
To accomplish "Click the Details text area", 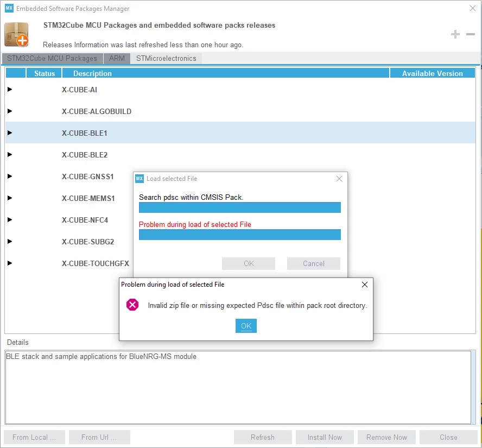I will tap(238, 387).
